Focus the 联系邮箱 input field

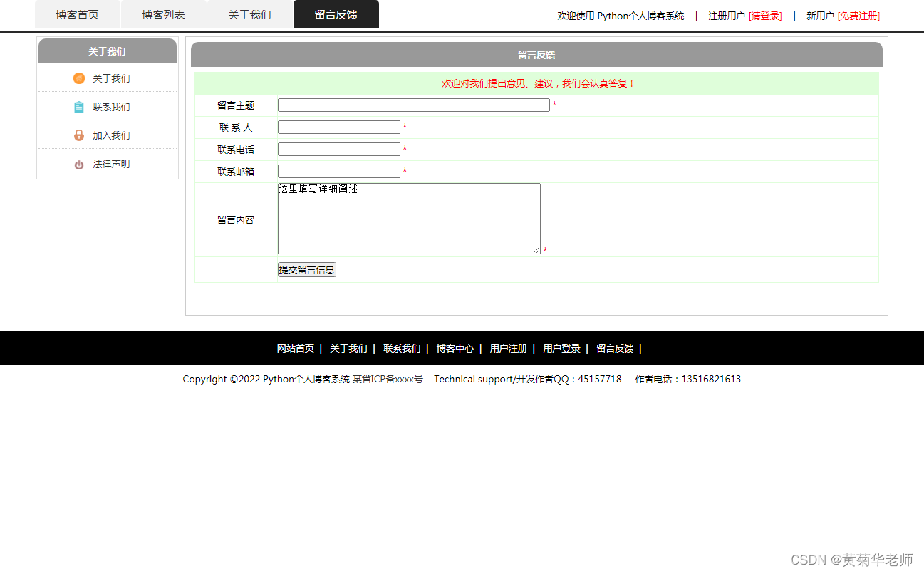[339, 172]
